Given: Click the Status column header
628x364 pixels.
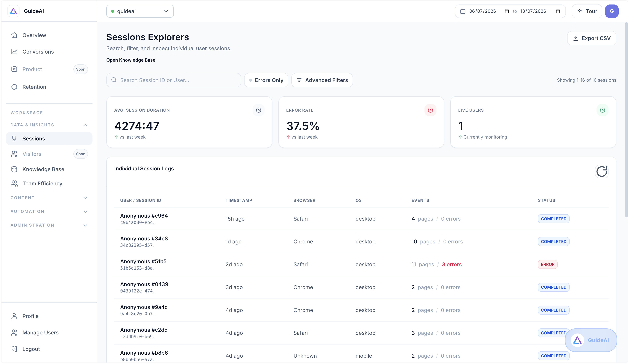Looking at the screenshot, I should tap(547, 200).
